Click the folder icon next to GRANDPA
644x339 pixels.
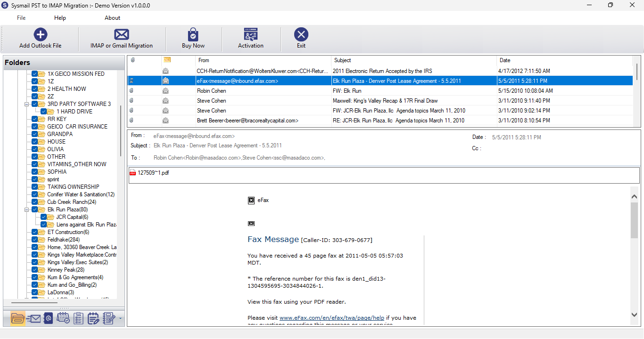(x=42, y=134)
